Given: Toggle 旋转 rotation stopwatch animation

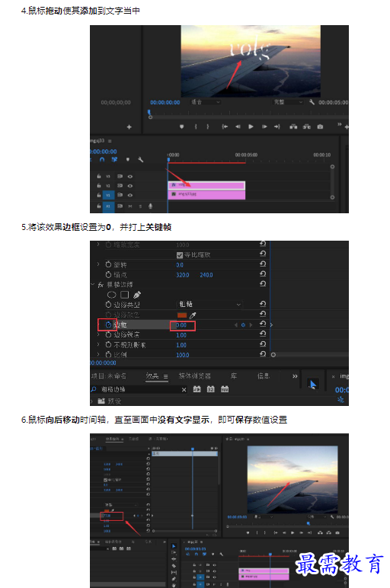Looking at the screenshot, I should pyautogui.click(x=108, y=264).
